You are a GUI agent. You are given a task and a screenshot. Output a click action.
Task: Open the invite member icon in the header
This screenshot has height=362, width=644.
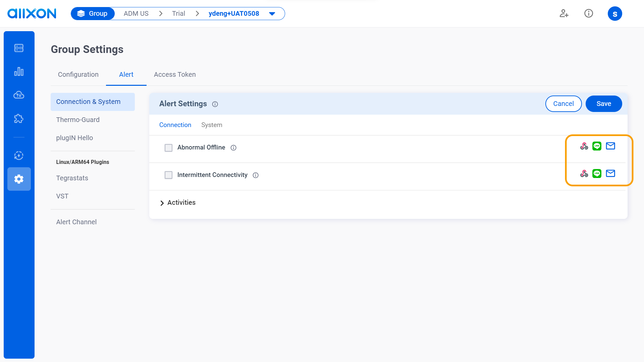tap(564, 13)
